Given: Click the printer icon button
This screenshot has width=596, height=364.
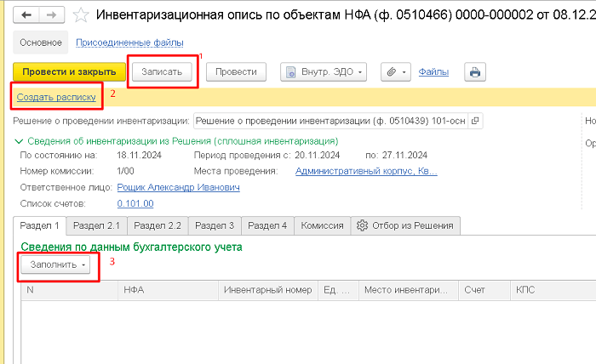Looking at the screenshot, I should pyautogui.click(x=474, y=72).
